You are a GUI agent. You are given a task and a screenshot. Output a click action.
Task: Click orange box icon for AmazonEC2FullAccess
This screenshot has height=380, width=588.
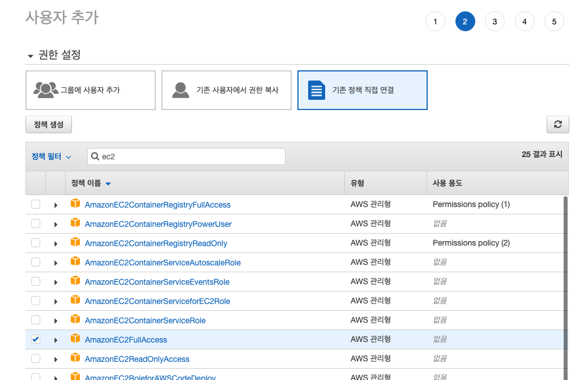[75, 338]
